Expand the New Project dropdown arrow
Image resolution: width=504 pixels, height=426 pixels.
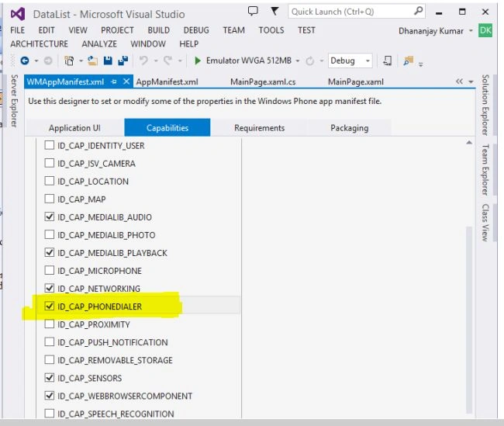(81, 61)
